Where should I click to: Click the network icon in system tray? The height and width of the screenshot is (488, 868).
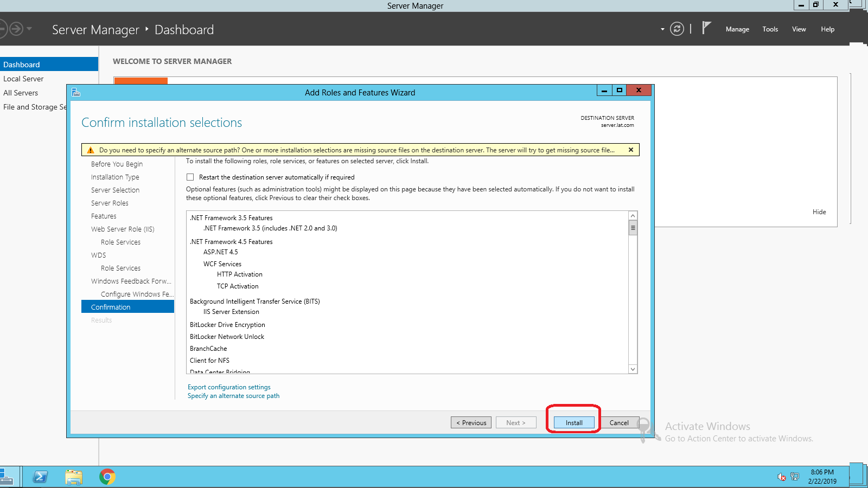click(x=795, y=477)
